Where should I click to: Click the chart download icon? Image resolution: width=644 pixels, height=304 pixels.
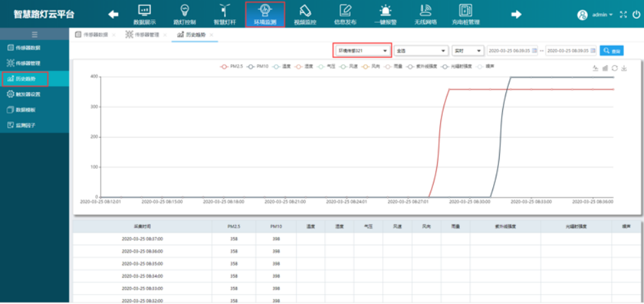click(x=624, y=68)
